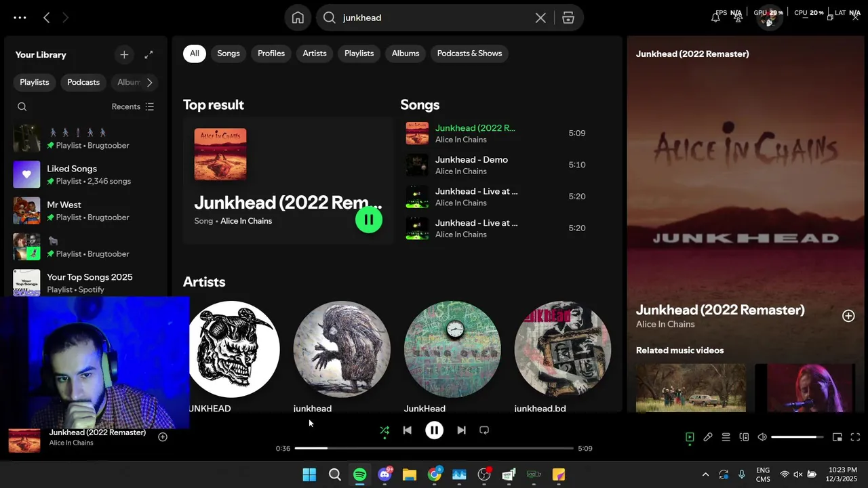Open the mini player
Screen dimensions: 868x488
[x=837, y=437]
